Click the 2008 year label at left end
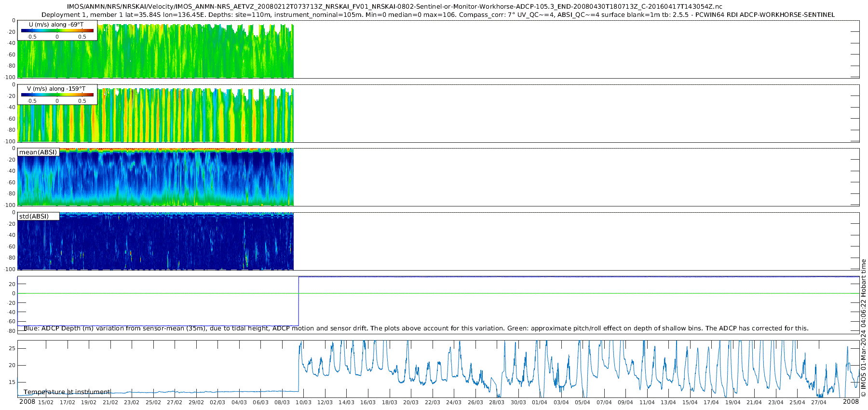This screenshot has width=868, height=410. (27, 402)
